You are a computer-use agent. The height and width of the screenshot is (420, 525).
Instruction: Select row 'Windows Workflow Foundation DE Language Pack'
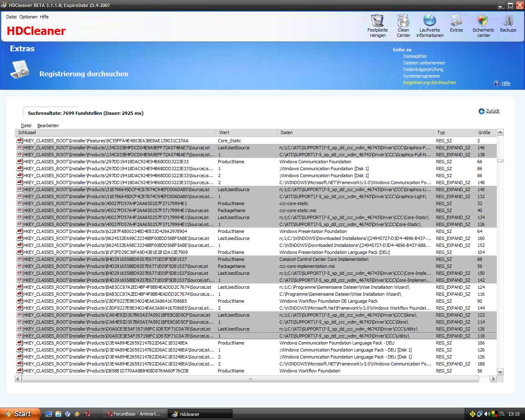tap(256, 301)
